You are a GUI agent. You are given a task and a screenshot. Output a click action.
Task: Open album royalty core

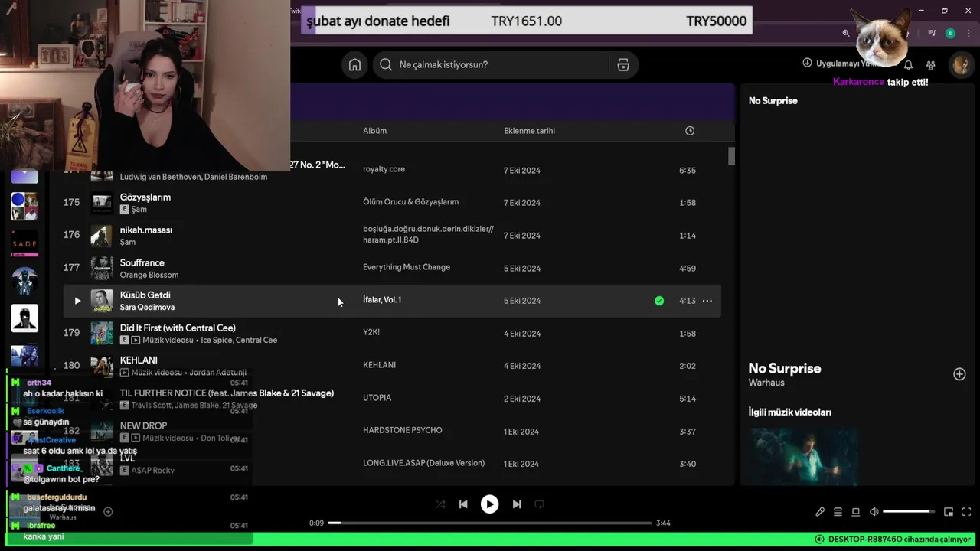tap(384, 169)
